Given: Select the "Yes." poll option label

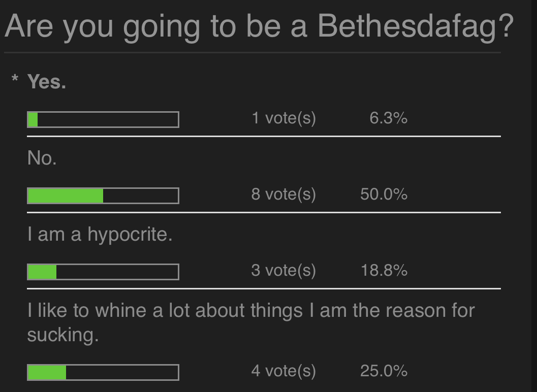Looking at the screenshot, I should pyautogui.click(x=47, y=81).
